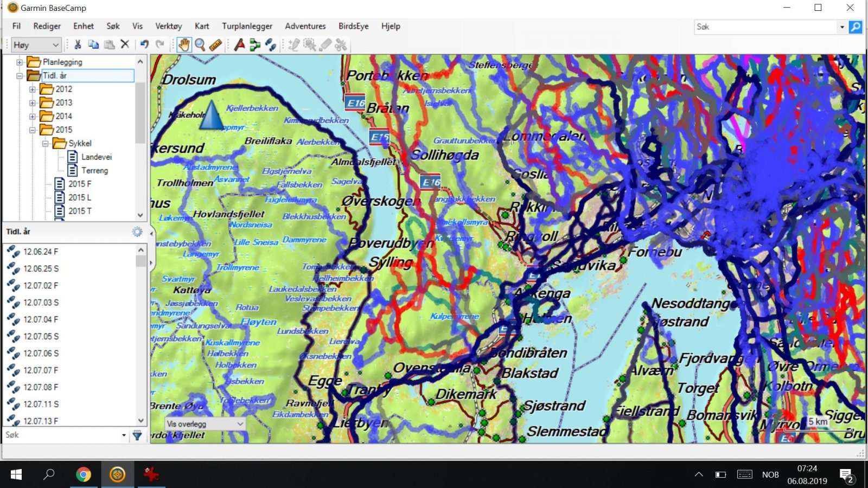Select the Pan hand tool

(184, 45)
